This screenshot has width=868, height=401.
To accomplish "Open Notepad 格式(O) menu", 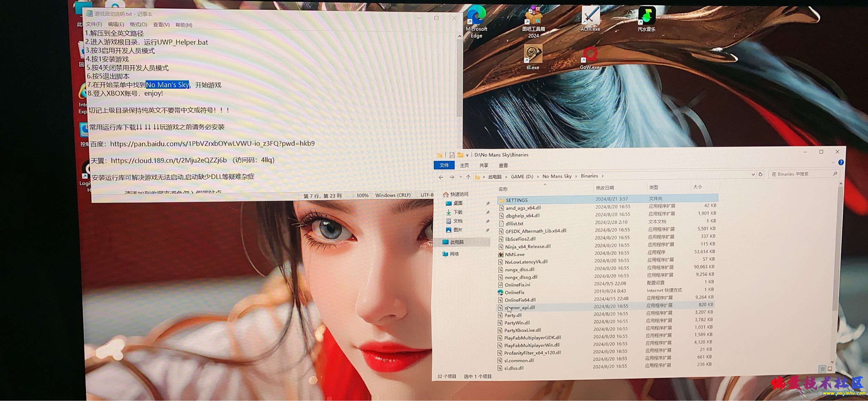I will pyautogui.click(x=139, y=25).
